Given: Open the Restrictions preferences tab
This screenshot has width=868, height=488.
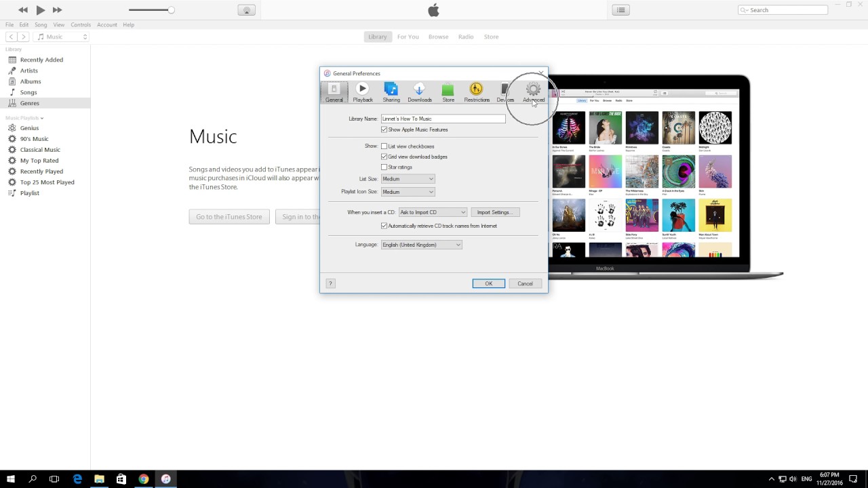Looking at the screenshot, I should (477, 92).
